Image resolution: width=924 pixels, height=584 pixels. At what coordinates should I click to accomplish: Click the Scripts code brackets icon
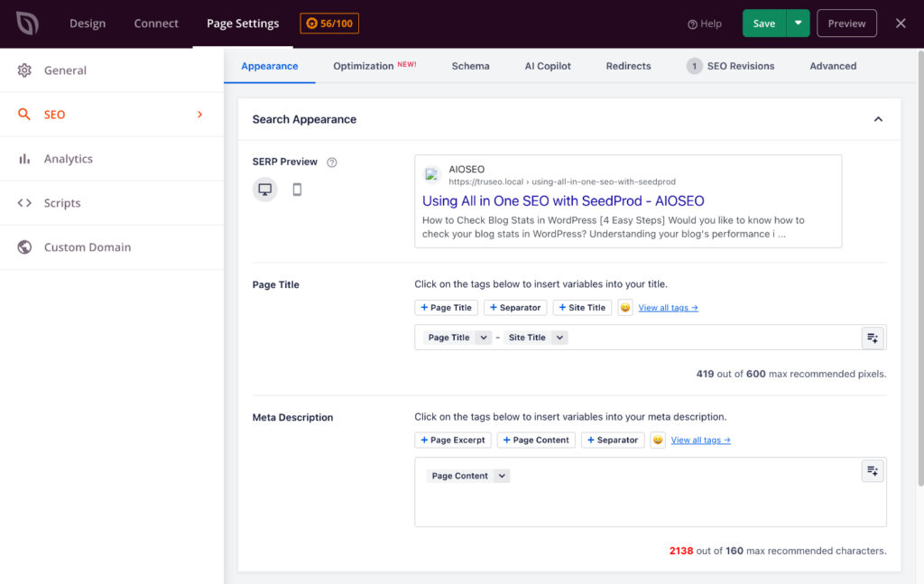click(24, 203)
